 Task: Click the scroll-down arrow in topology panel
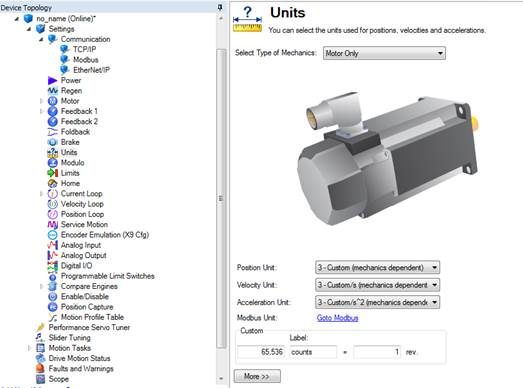pyautogui.click(x=221, y=379)
